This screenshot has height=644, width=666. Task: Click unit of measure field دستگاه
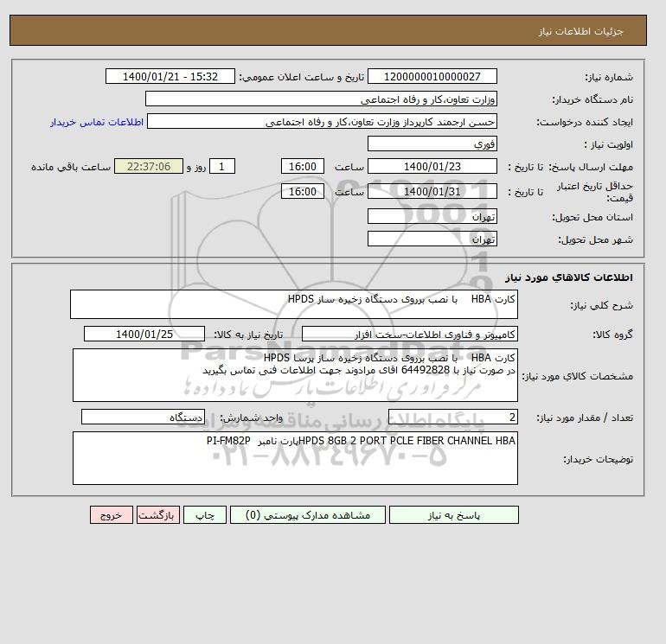[x=143, y=418]
